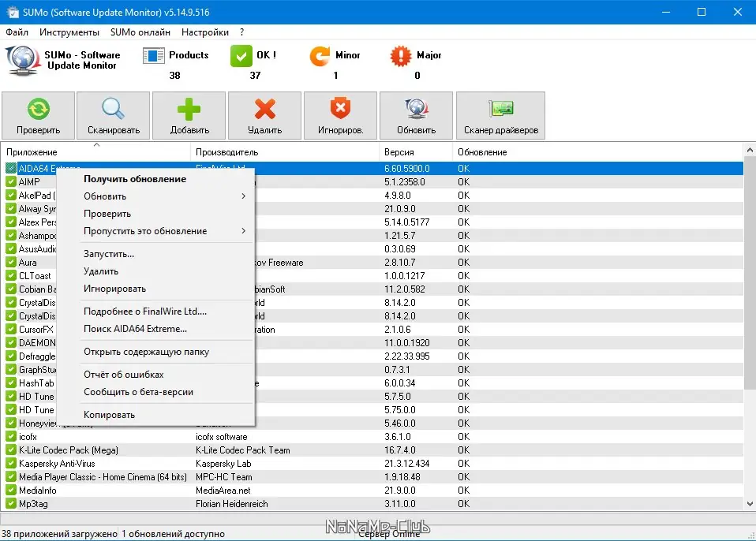The width and height of the screenshot is (756, 541).
Task: Open the Настройки menu
Action: click(205, 32)
